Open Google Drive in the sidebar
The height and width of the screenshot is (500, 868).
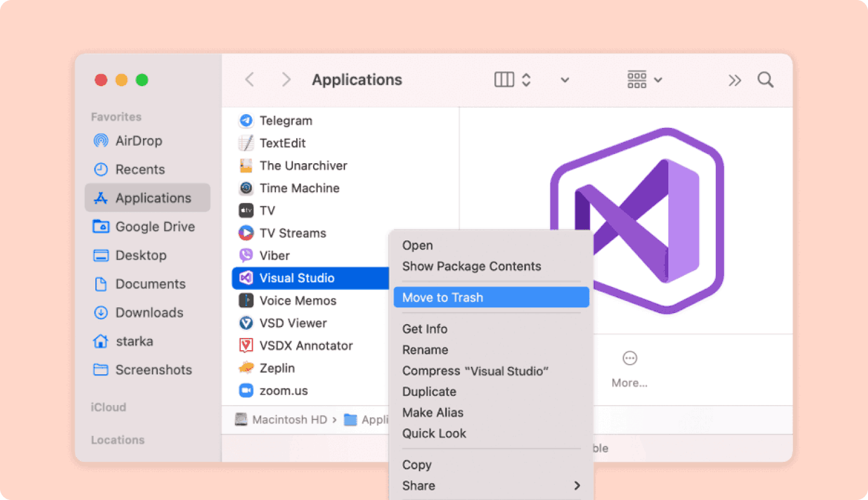[148, 227]
